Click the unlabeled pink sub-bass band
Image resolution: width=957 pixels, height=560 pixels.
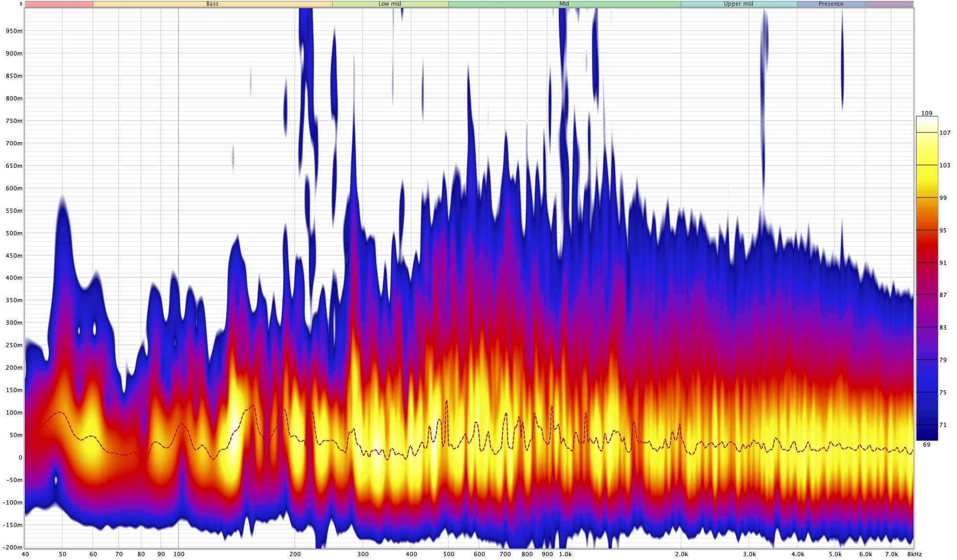(59, 4)
